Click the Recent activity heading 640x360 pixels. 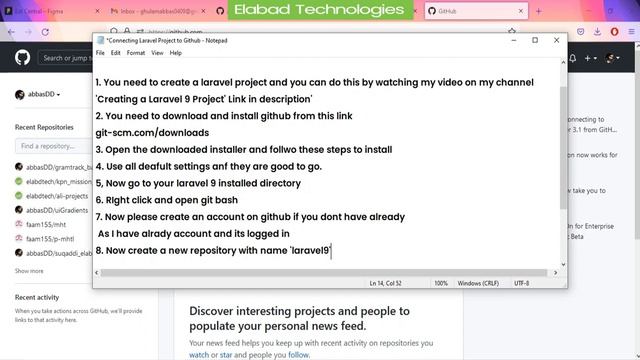37,297
